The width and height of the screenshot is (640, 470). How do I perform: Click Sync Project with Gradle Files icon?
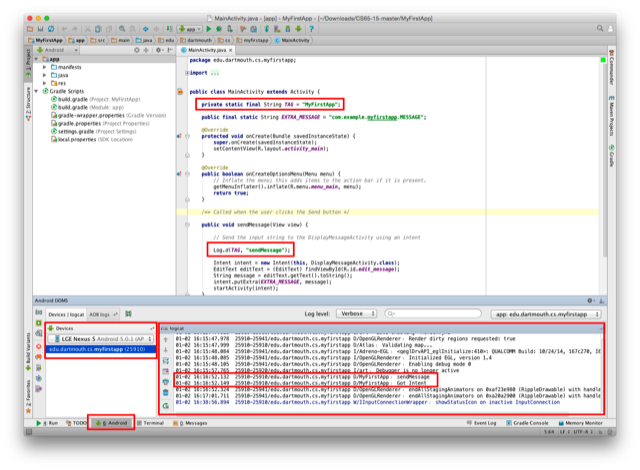point(267,29)
